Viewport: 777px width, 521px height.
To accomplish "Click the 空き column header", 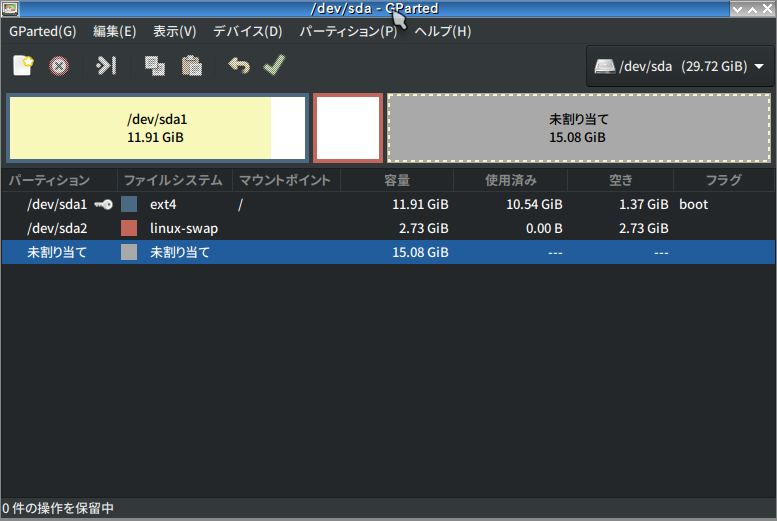I will coord(620,180).
